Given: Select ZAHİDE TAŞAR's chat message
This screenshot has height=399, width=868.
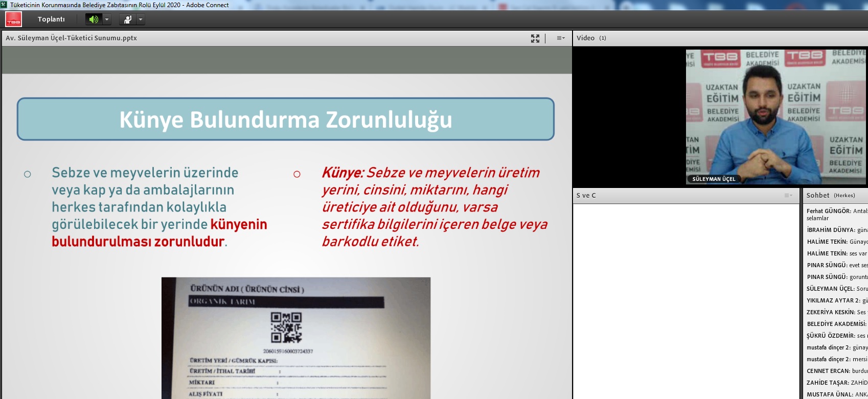Looking at the screenshot, I should click(x=837, y=383).
